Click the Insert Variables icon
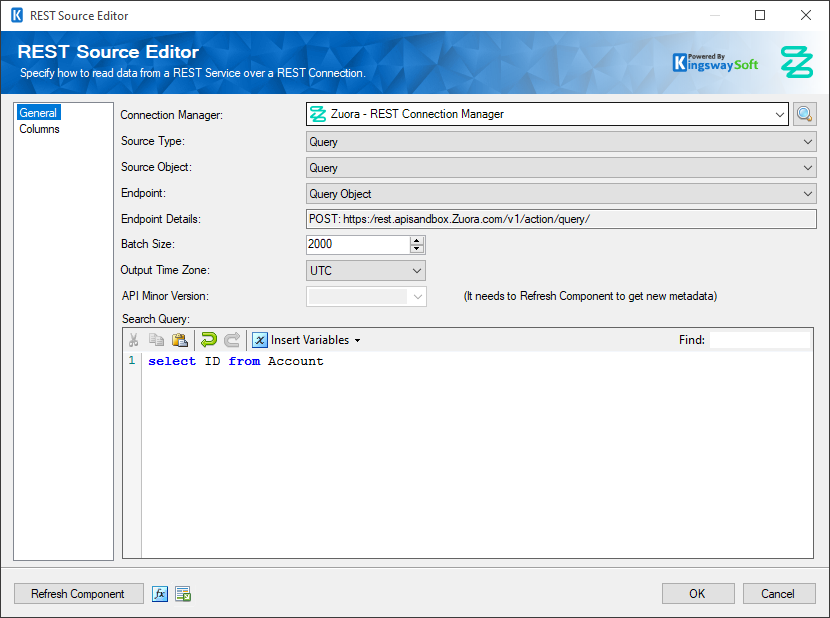Viewport: 830px width, 618px height. (x=259, y=340)
